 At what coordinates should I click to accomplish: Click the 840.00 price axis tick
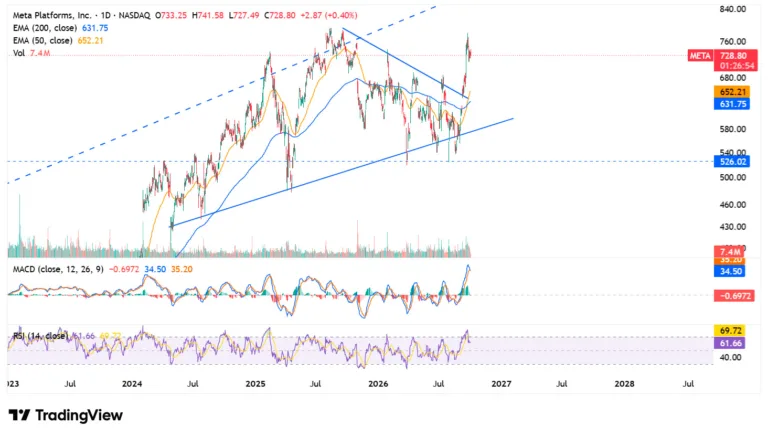(x=732, y=9)
